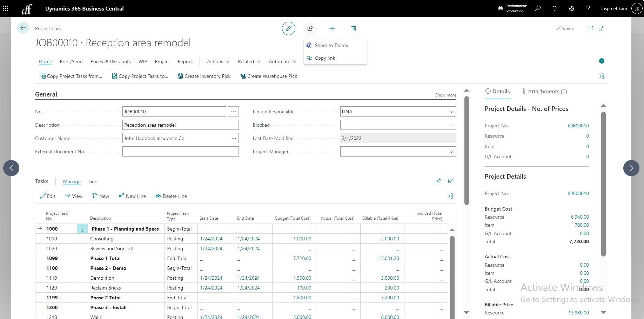Click the External Document No. field
This screenshot has height=319, width=644.
pos(180,152)
